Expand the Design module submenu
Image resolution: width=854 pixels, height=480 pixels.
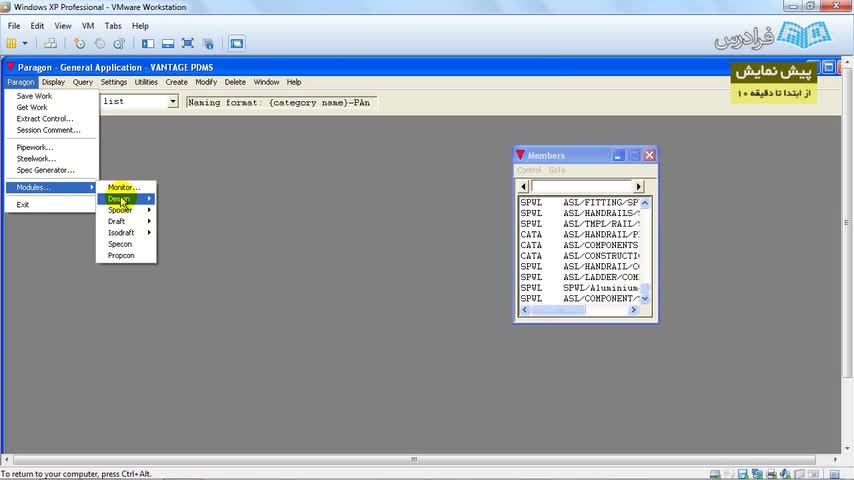(126, 199)
